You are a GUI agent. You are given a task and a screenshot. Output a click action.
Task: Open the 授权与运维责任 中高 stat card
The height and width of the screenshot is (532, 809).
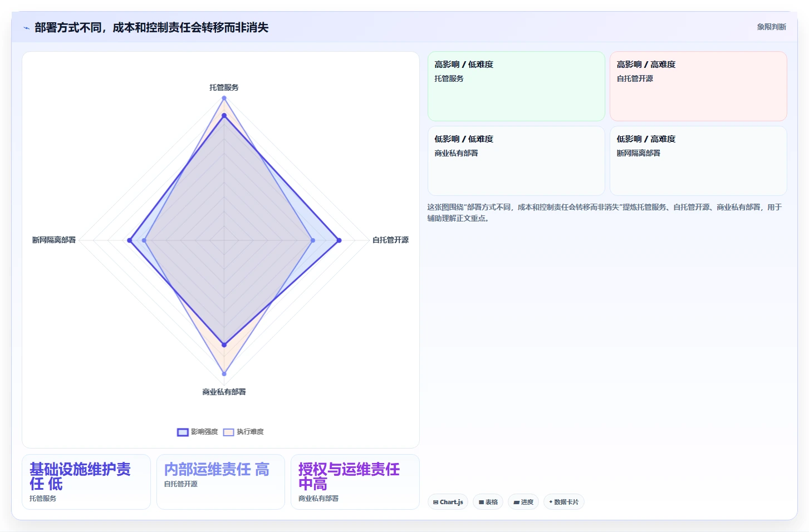355,482
